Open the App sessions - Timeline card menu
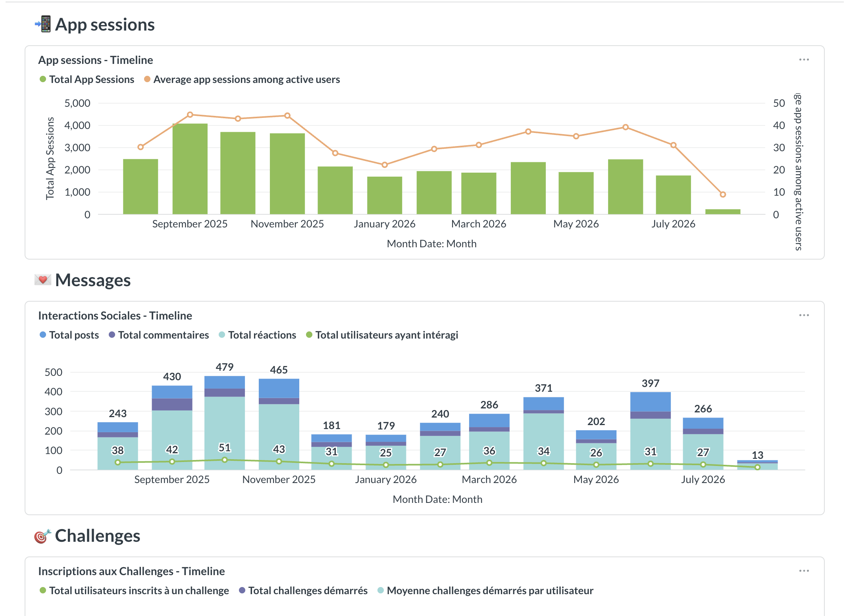847x616 pixels. pyautogui.click(x=804, y=60)
